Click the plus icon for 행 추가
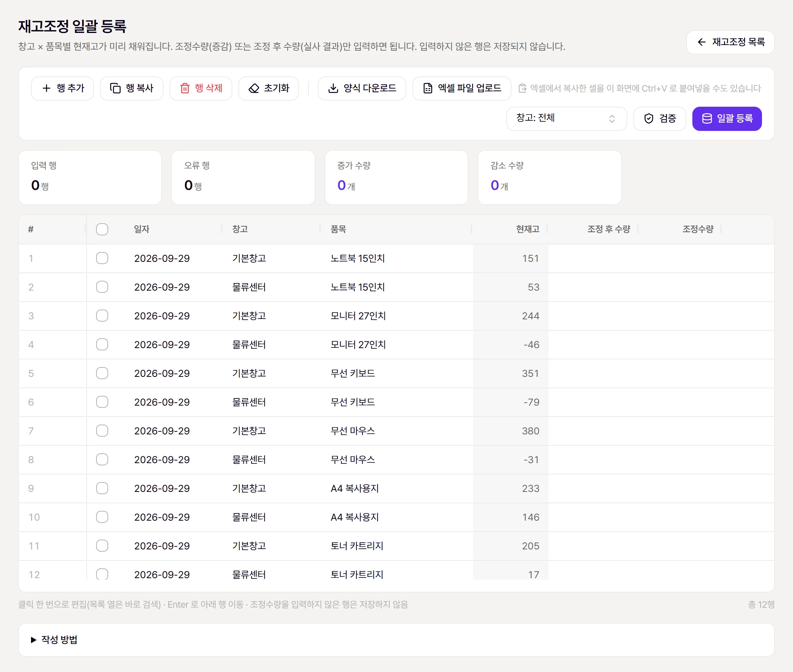793x672 pixels. 47,89
